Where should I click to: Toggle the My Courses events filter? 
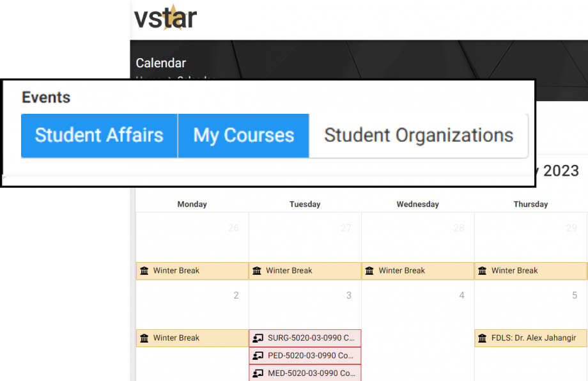coord(244,136)
